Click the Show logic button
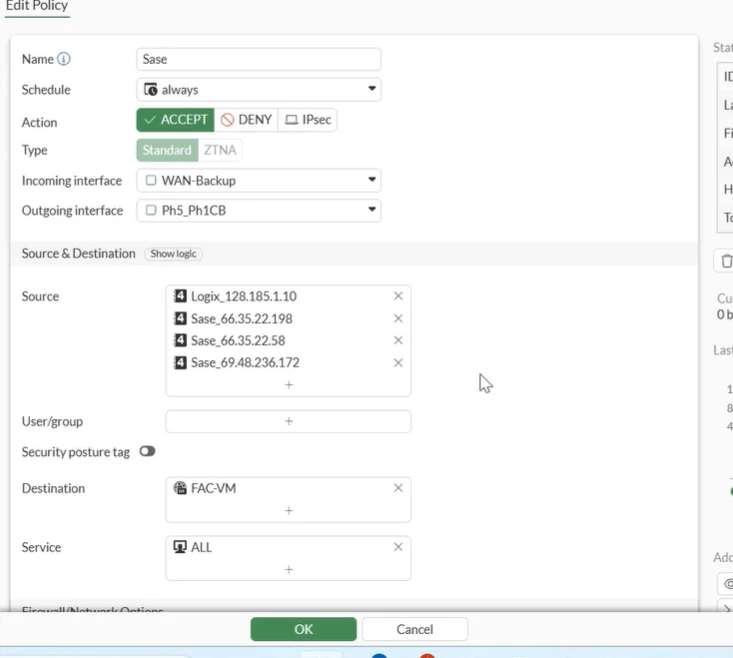733x658 pixels. [x=173, y=254]
